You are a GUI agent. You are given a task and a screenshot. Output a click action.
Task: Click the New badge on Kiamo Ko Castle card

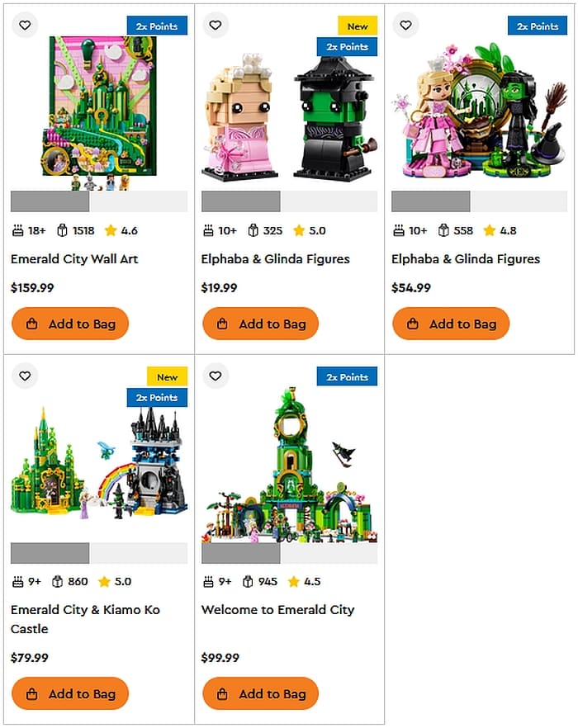point(168,377)
